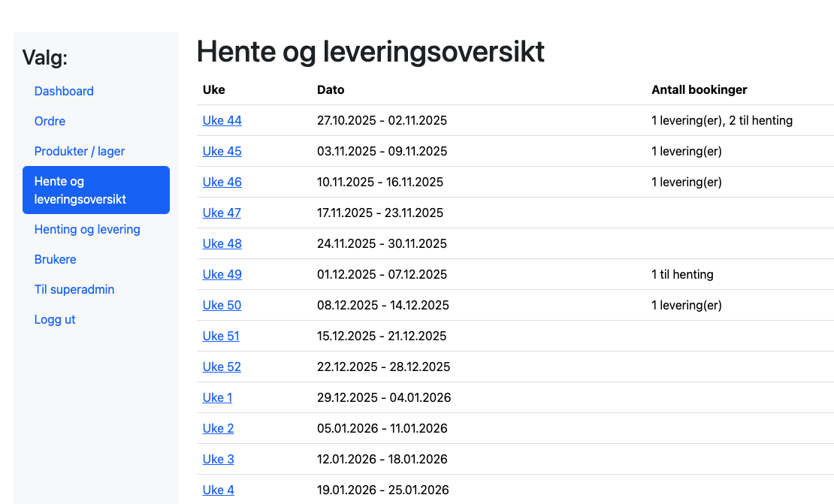This screenshot has height=504, width=834.
Task: Open Uke 50 delivery week
Action: [x=222, y=305]
